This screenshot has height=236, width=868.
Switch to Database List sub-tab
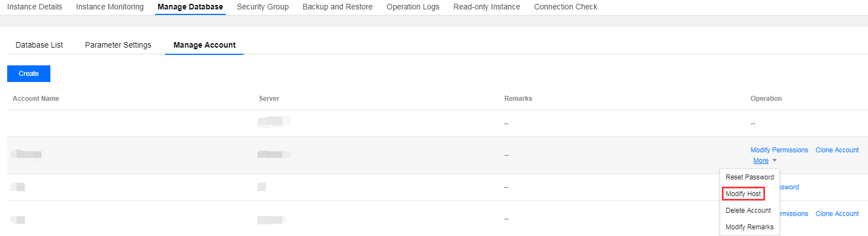(x=39, y=45)
